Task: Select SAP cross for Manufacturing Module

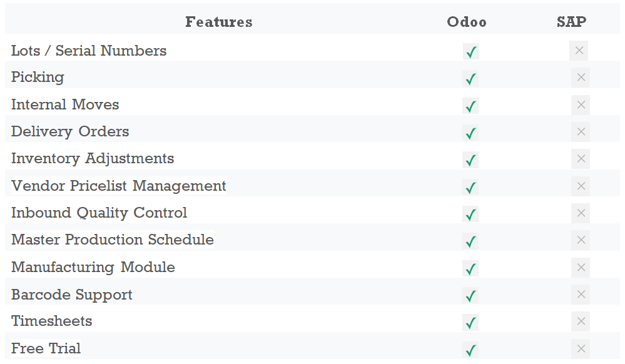Action: tap(581, 267)
